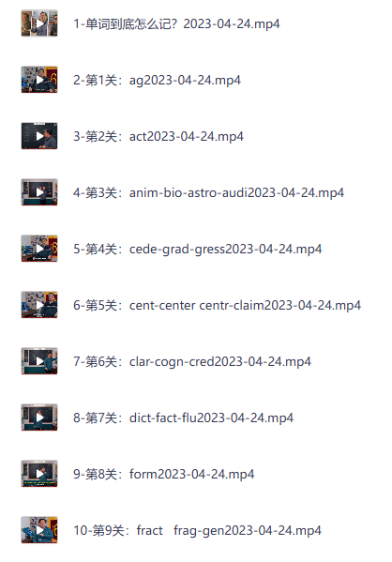The image size is (392, 562).
Task: Open thumbnail for 9-第8关 form video
Action: tap(39, 474)
